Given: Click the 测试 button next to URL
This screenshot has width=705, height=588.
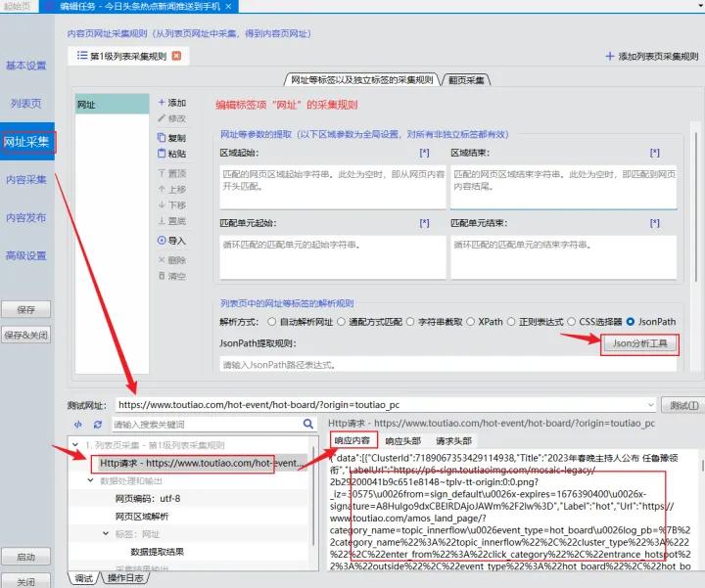Looking at the screenshot, I should [683, 406].
